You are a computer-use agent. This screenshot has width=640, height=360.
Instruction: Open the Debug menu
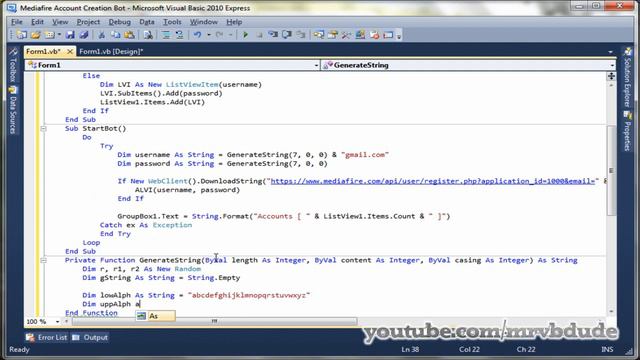pyautogui.click(x=120, y=22)
